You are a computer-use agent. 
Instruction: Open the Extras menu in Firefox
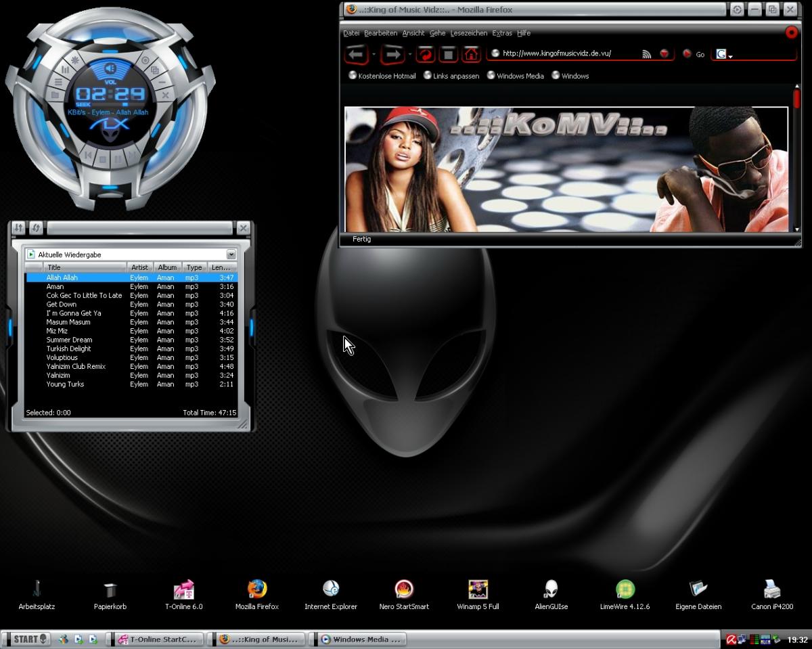pyautogui.click(x=502, y=33)
